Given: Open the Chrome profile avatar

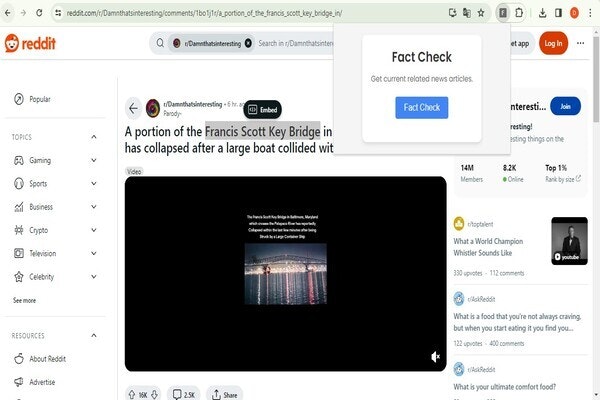Looking at the screenshot, I should 574,13.
